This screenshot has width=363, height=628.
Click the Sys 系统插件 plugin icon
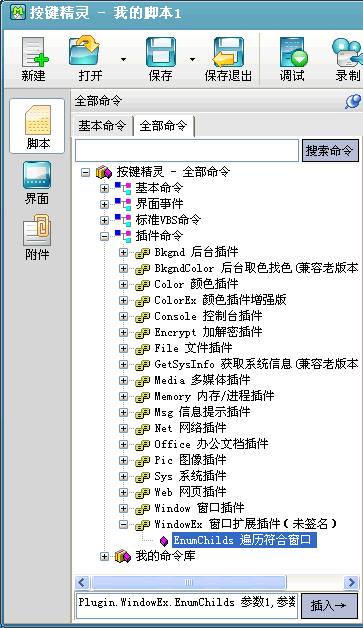(142, 477)
